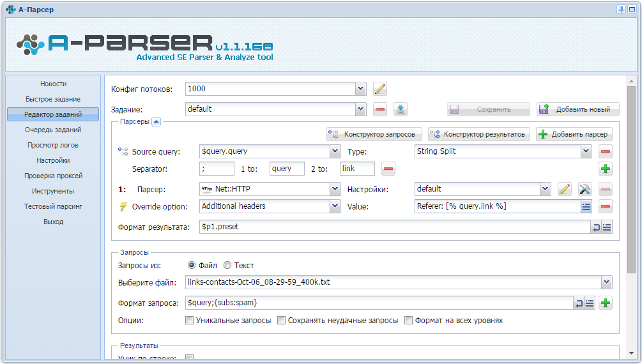This screenshot has width=642, height=364.
Task: Click the vertical scrollbar thumb
Action: click(x=631, y=179)
